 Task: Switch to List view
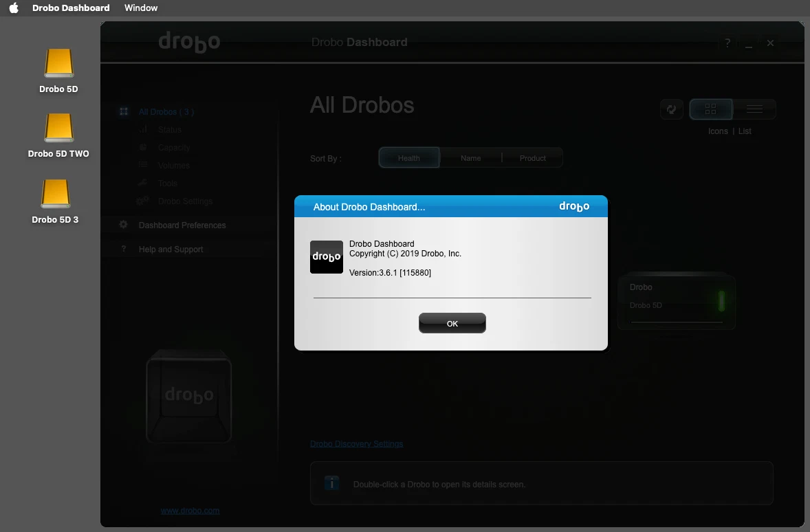tap(754, 109)
